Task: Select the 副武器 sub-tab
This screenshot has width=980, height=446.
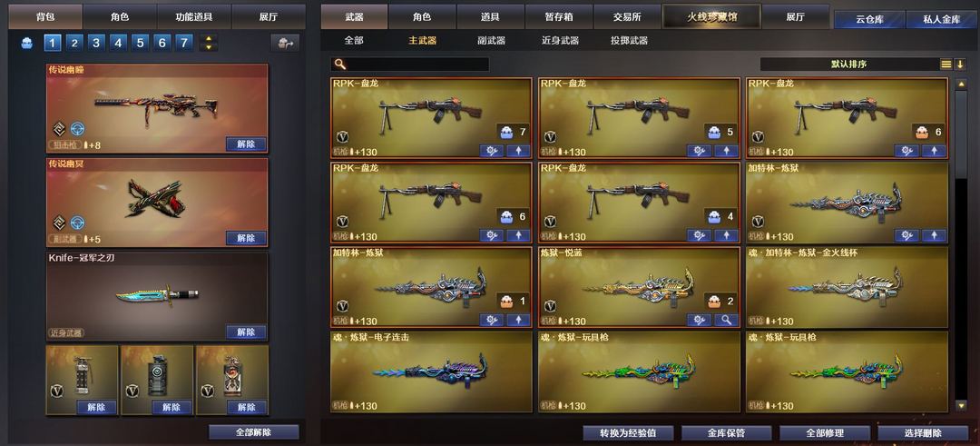Action: [491, 41]
